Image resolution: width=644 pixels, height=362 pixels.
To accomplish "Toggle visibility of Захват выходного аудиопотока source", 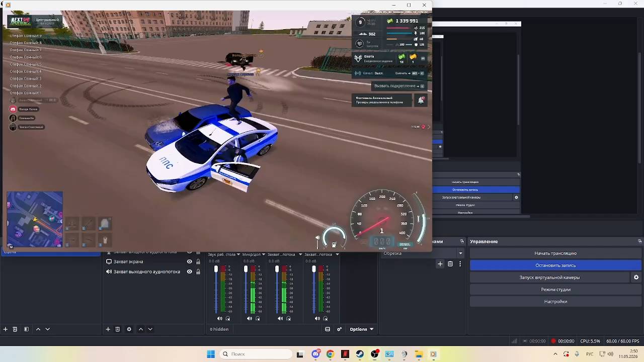I will 190,272.
